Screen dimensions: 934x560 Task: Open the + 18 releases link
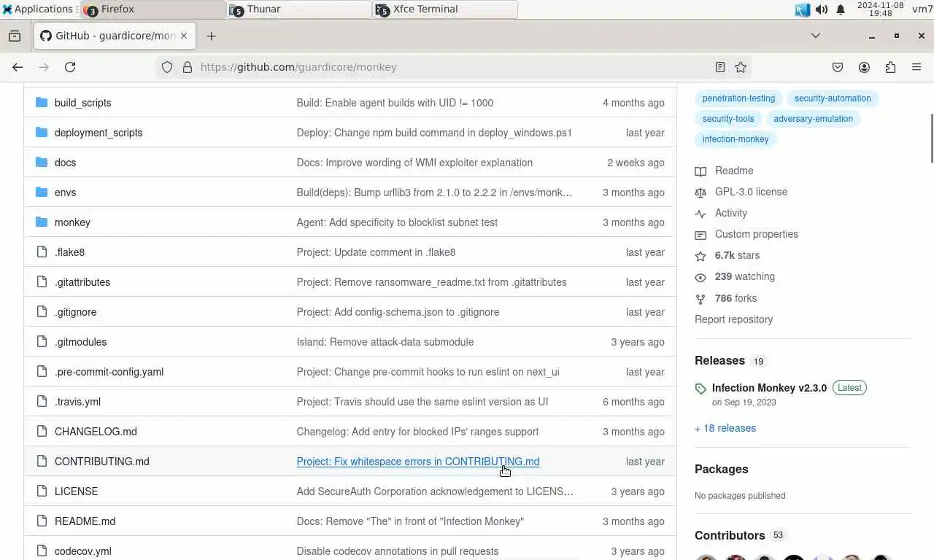point(725,428)
